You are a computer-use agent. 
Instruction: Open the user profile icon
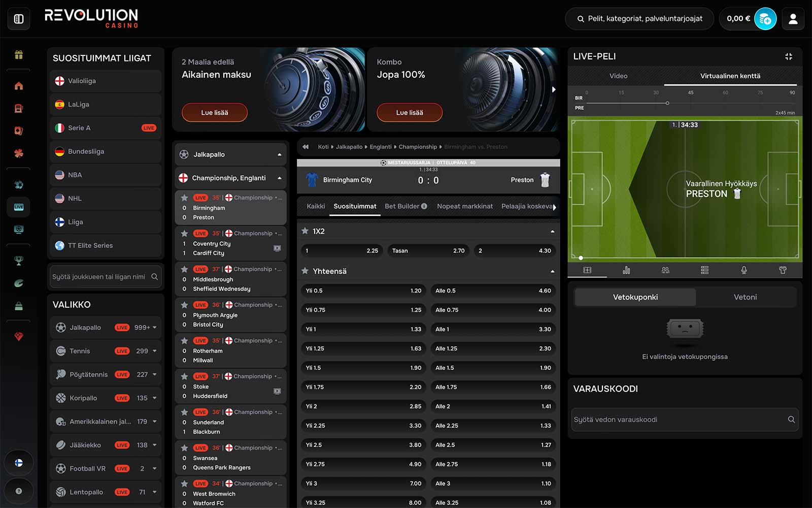tap(793, 19)
